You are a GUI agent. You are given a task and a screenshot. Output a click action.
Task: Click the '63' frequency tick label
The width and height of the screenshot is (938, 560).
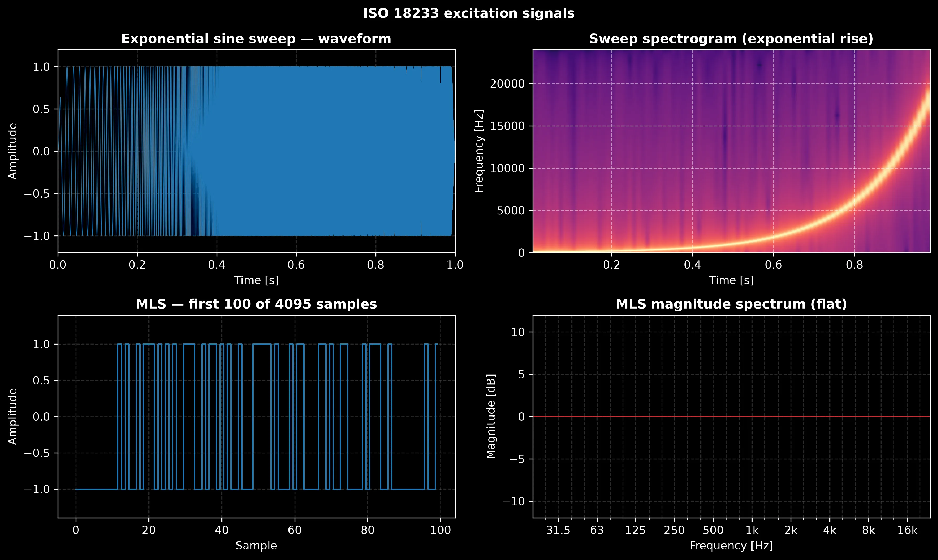point(597,531)
